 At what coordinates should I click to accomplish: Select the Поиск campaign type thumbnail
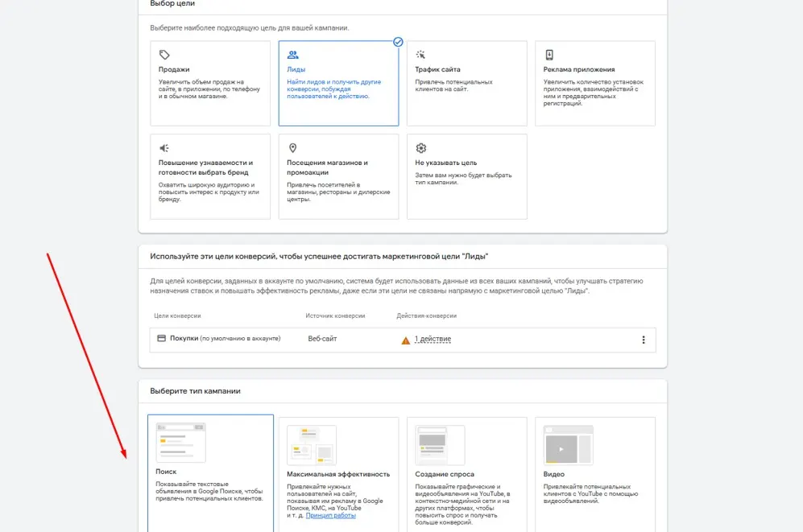(180, 443)
